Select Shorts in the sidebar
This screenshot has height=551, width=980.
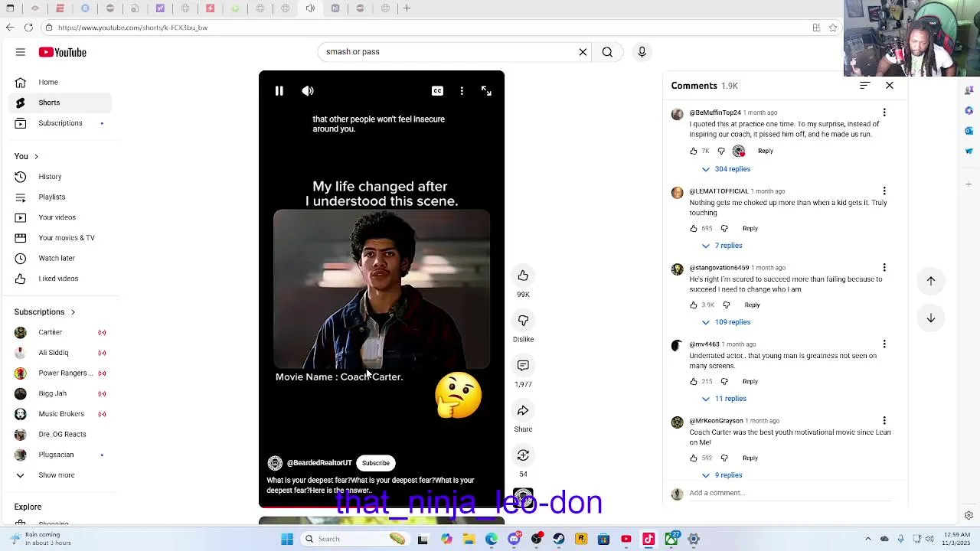[x=60, y=103]
